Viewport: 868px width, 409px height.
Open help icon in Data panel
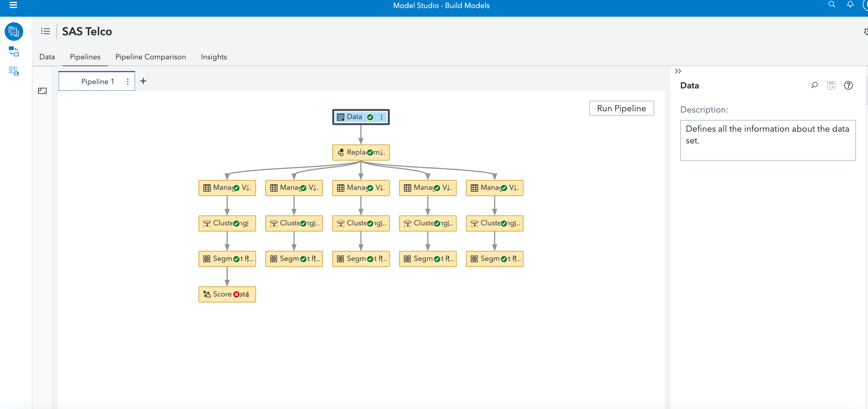point(848,86)
